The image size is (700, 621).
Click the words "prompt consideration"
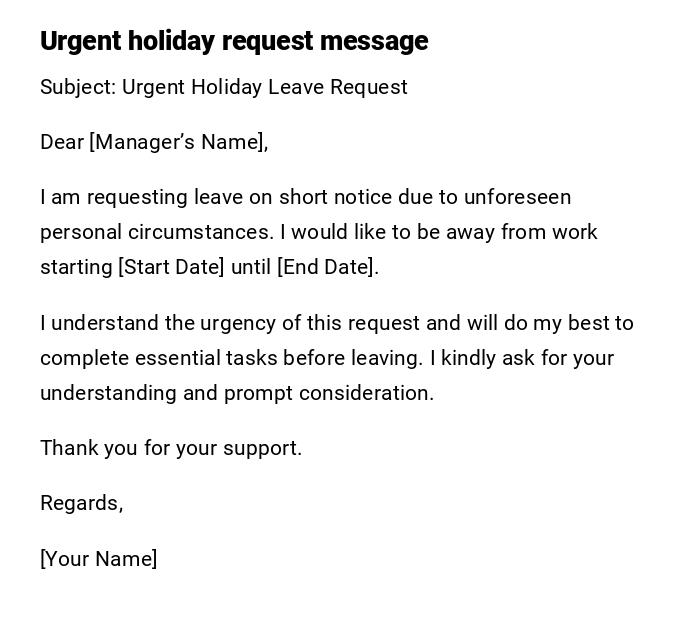click(328, 393)
